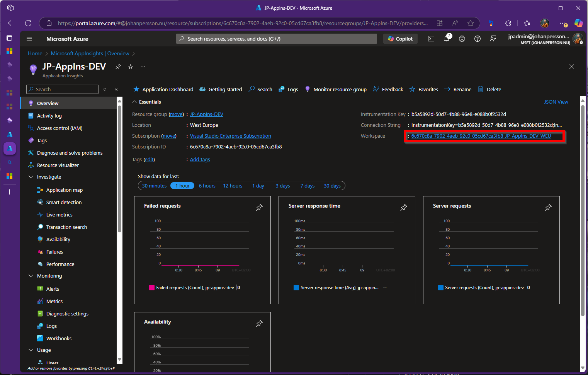
Task: Select 30 minutes time range
Action: pyautogui.click(x=154, y=186)
